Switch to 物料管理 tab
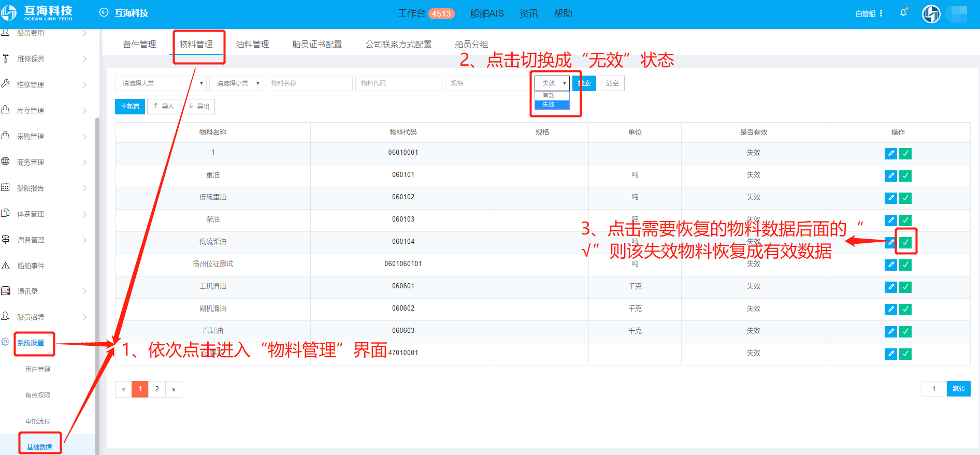The width and height of the screenshot is (980, 455). click(x=196, y=45)
